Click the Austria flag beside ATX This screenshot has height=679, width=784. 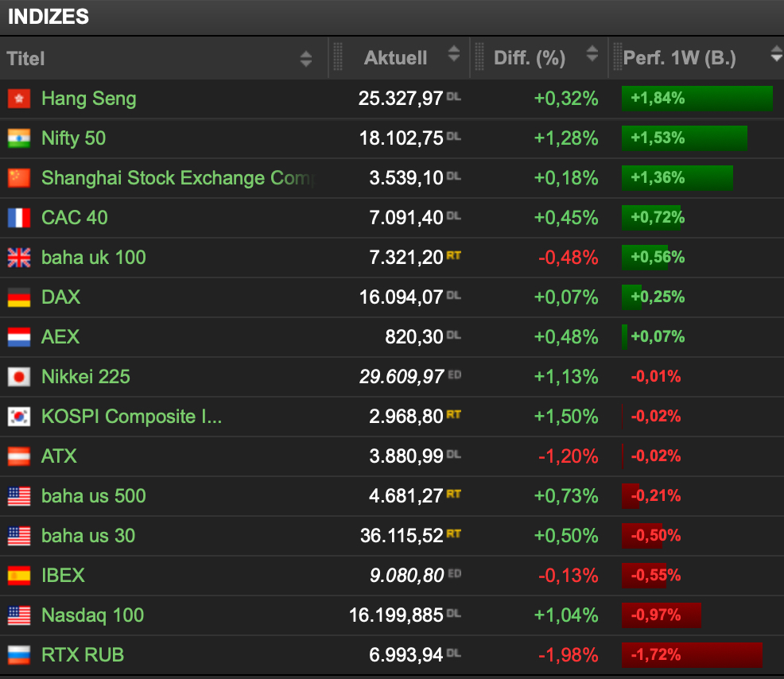(x=19, y=456)
